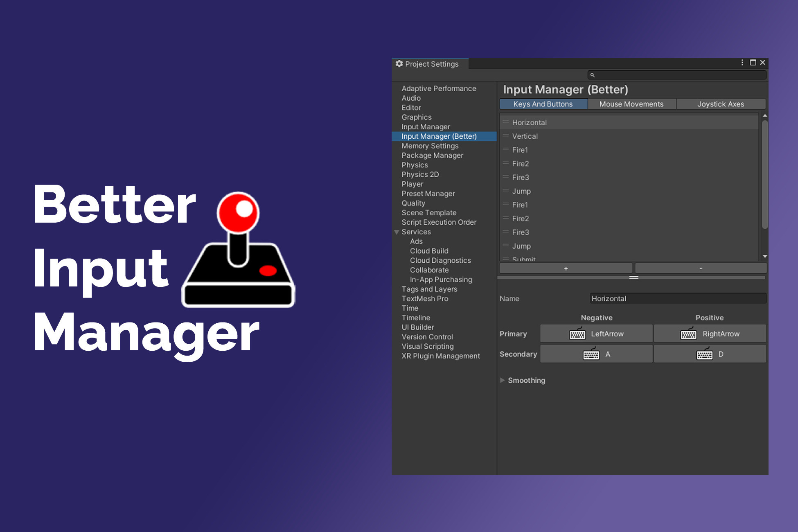Edit the Name field containing Horizontal
798x532 pixels.
click(678, 298)
